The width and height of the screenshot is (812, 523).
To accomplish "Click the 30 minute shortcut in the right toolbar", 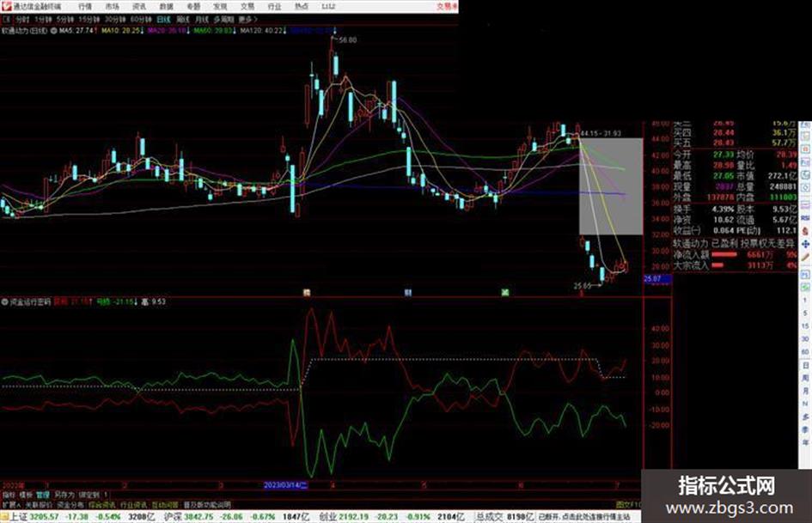I will [806, 338].
